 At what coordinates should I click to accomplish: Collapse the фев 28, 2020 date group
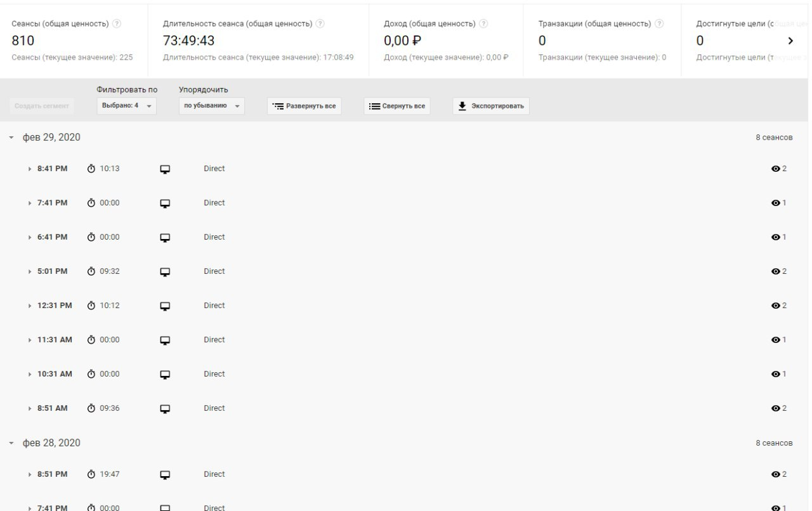click(11, 443)
